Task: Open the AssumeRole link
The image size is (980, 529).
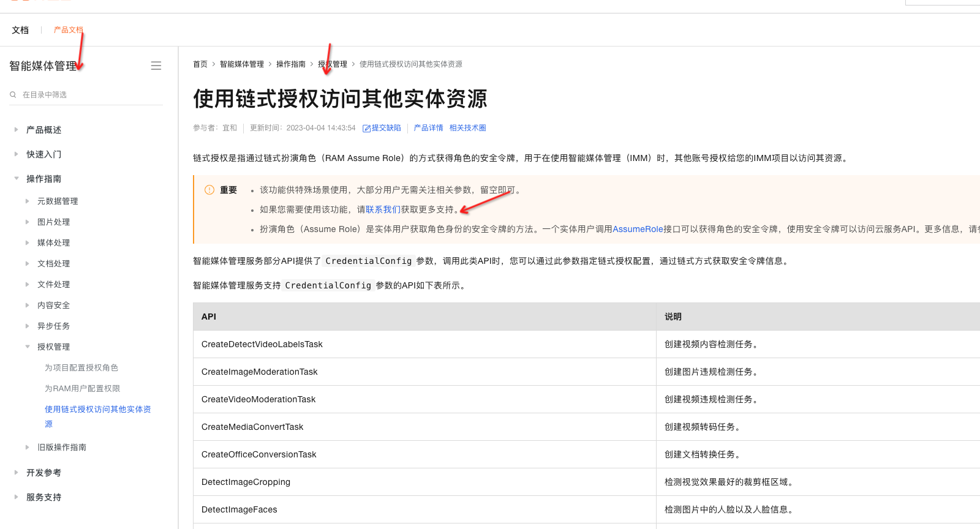Action: pos(638,229)
